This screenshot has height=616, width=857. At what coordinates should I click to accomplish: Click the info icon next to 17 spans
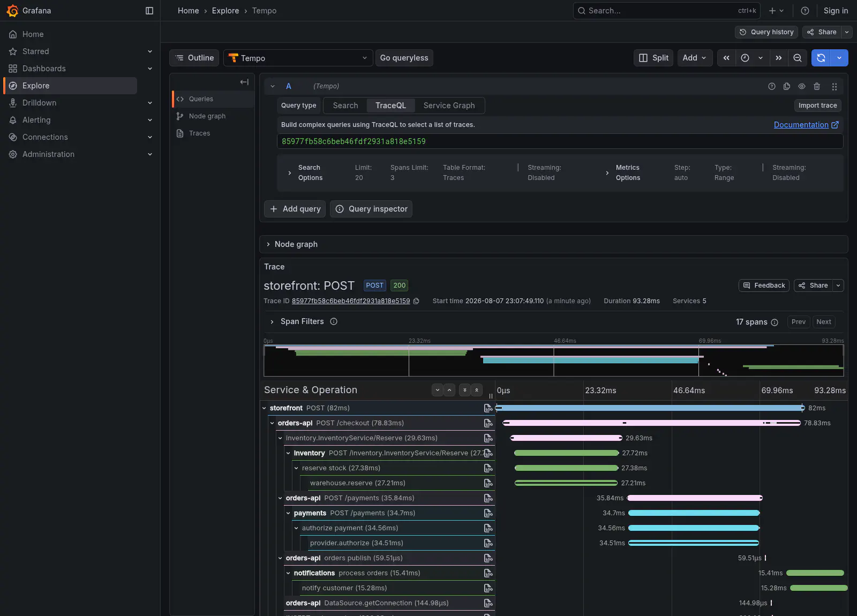[775, 322]
